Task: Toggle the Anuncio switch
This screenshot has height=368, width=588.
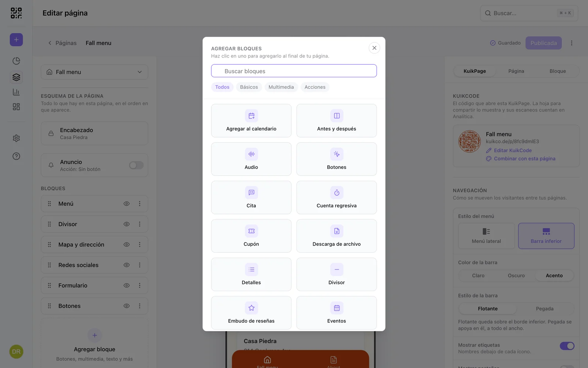Action: click(x=136, y=165)
